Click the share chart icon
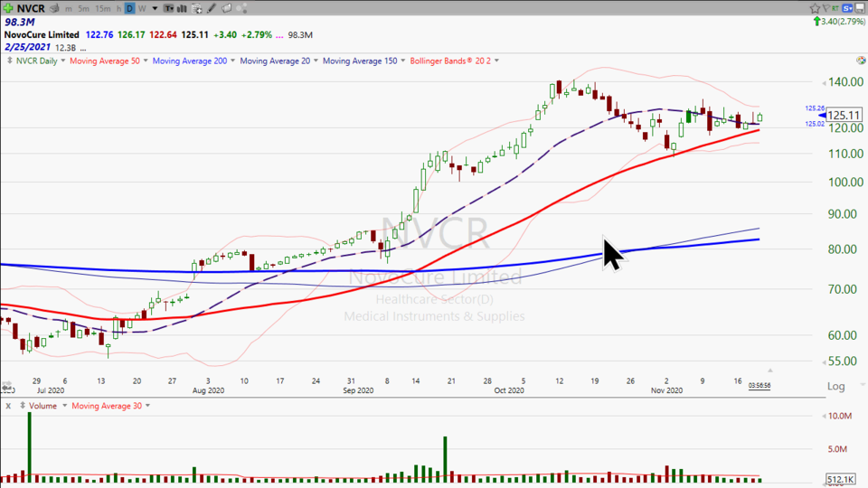The width and height of the screenshot is (868, 488). [x=241, y=8]
